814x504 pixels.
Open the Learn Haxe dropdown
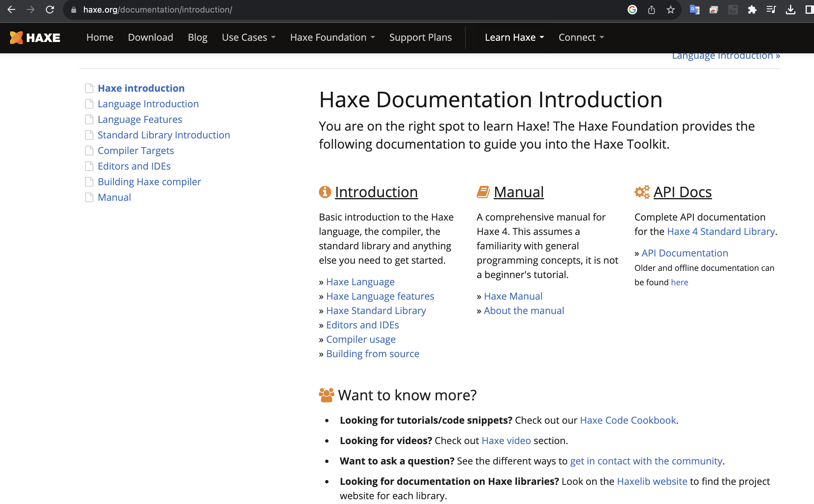click(x=514, y=37)
